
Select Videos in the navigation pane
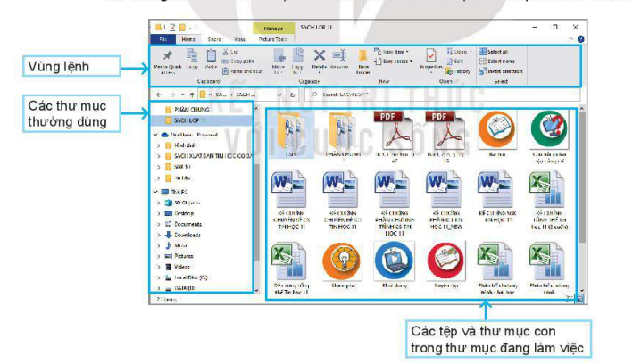[x=178, y=267]
